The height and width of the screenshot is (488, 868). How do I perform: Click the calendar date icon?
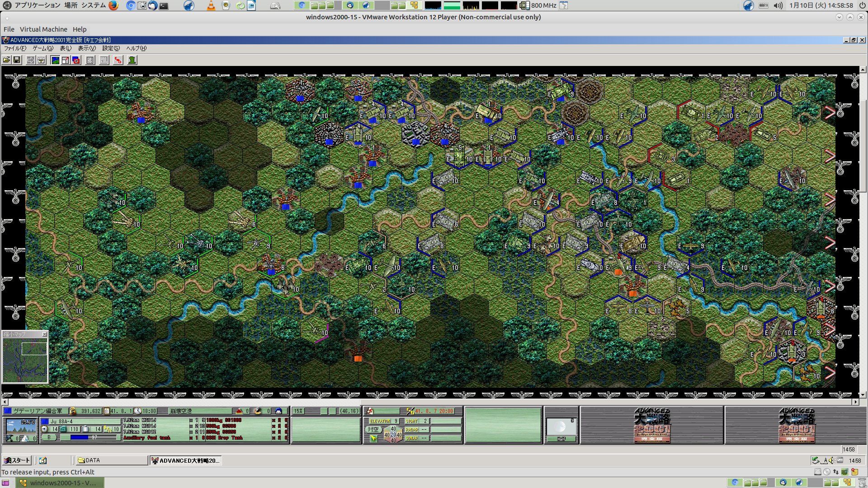[107, 411]
